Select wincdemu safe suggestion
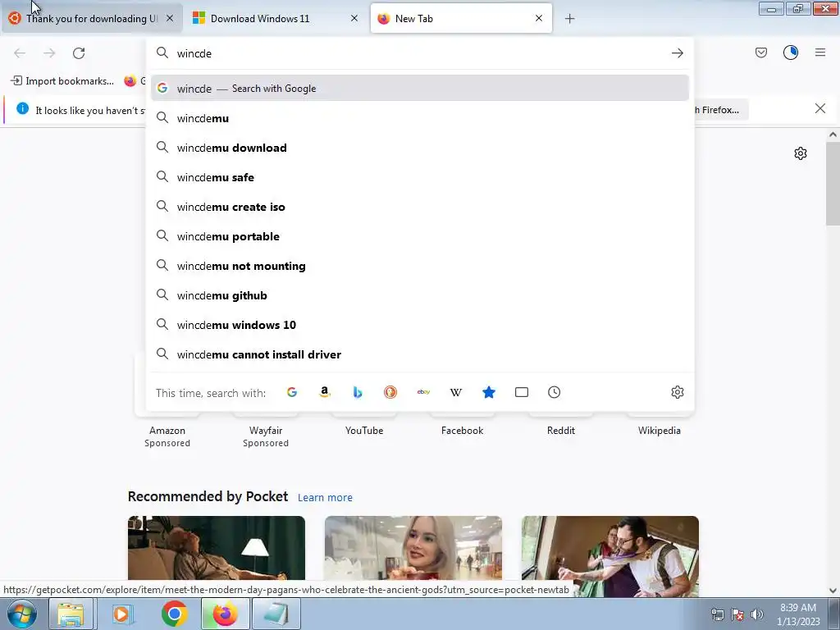The height and width of the screenshot is (630, 840). point(419,177)
